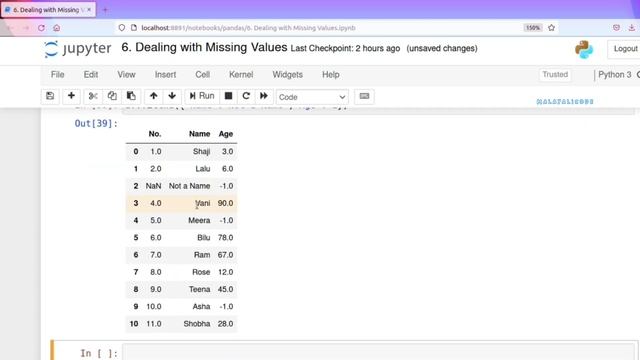Open the File menu

(x=58, y=75)
